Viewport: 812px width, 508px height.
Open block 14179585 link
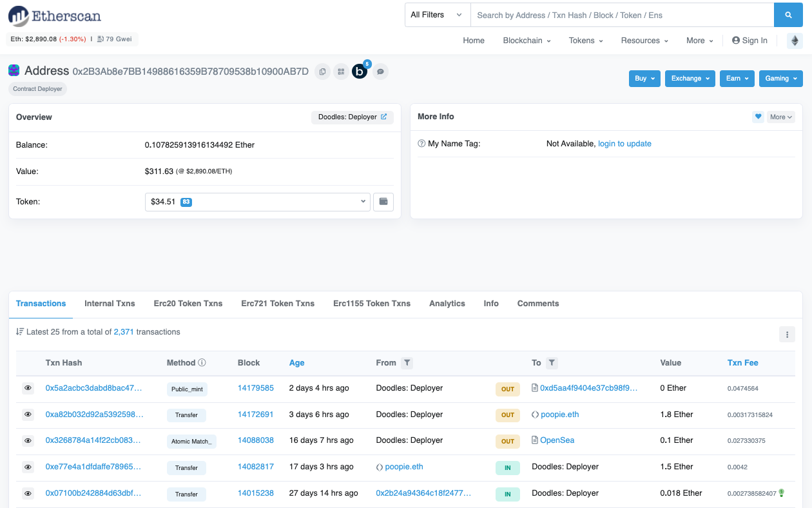click(256, 388)
